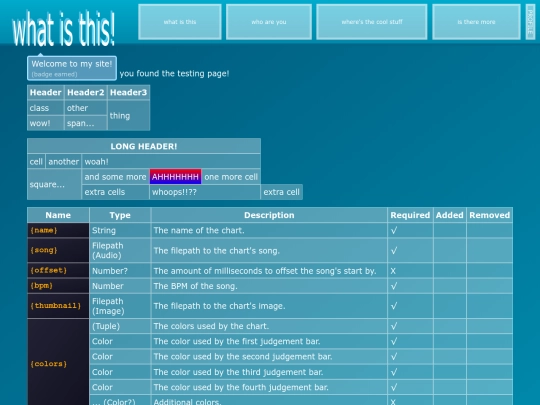Select the 'and some more' cell

coord(115,177)
